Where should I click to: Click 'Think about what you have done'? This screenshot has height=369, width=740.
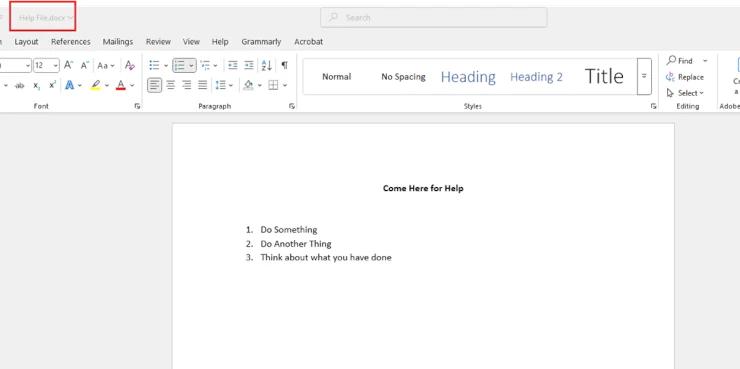click(x=326, y=258)
